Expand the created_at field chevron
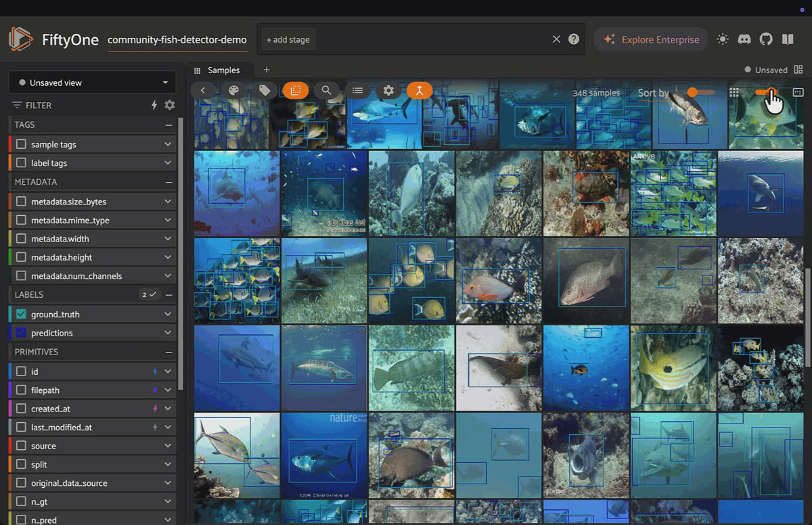The width and height of the screenshot is (812, 525). 168,409
